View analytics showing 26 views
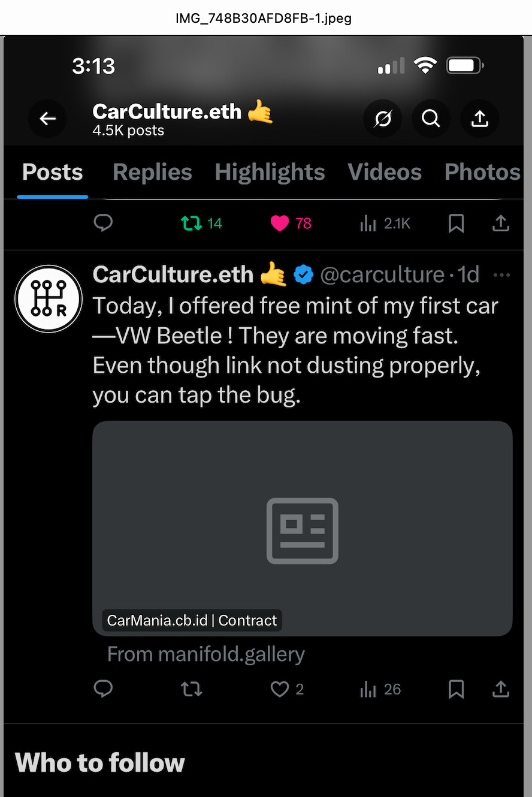 (380, 689)
